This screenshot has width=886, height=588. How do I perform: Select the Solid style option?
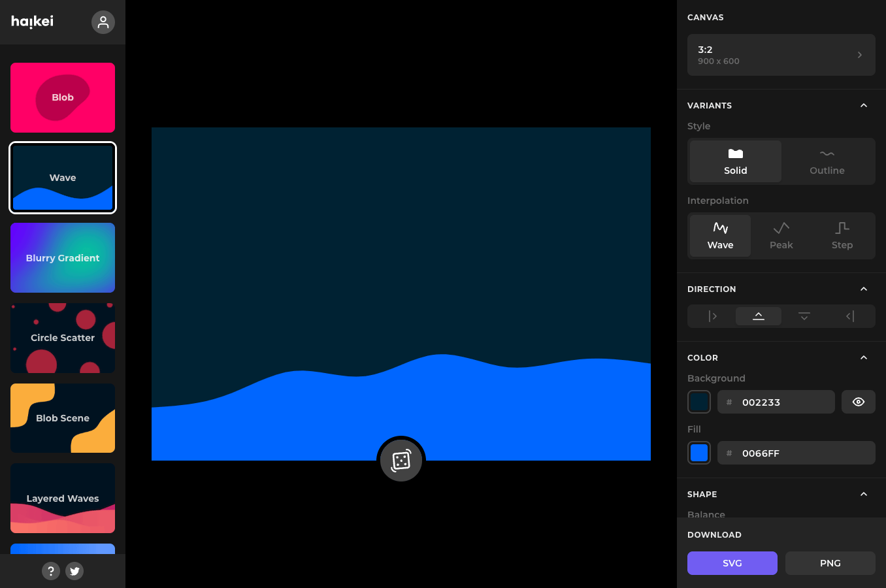(x=735, y=161)
